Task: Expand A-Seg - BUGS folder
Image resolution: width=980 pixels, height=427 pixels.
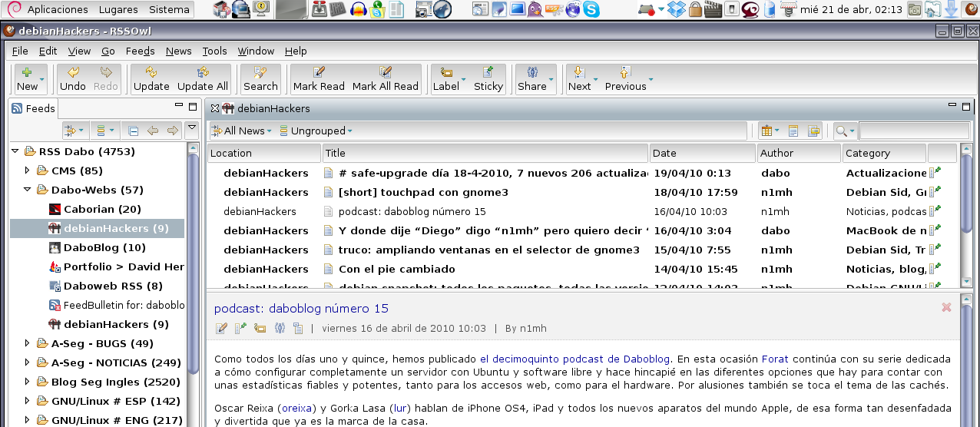Action: pos(28,343)
